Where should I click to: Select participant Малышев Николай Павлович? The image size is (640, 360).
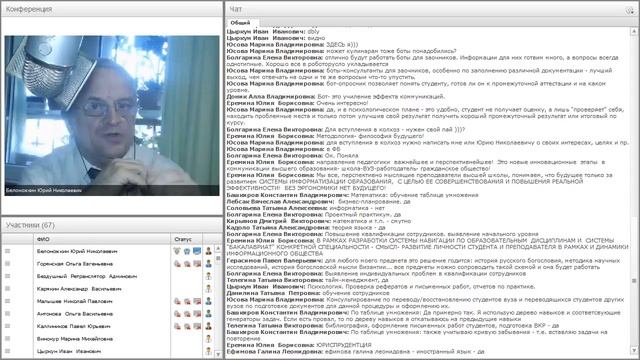74,301
